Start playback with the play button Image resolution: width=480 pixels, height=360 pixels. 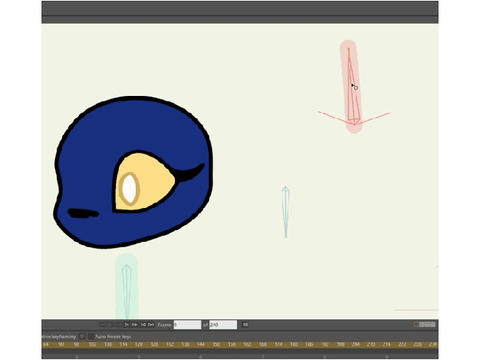[x=127, y=325]
